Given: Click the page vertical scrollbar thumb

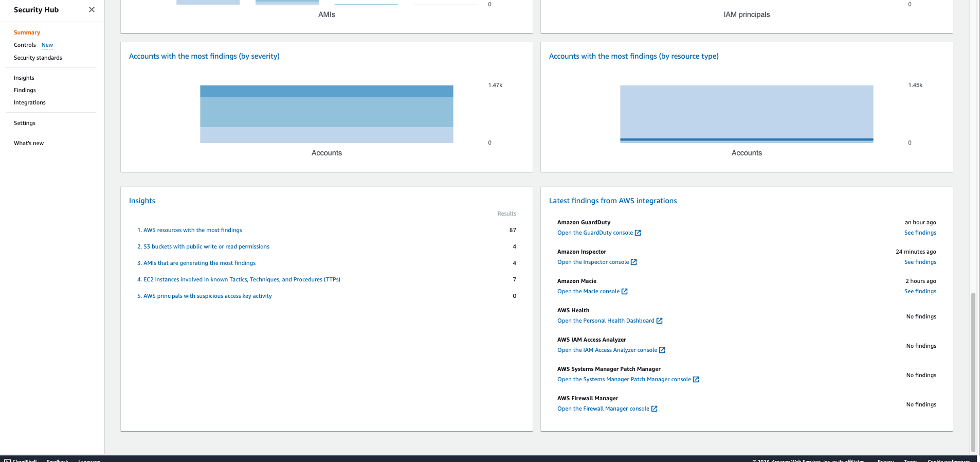Looking at the screenshot, I should (x=973, y=372).
